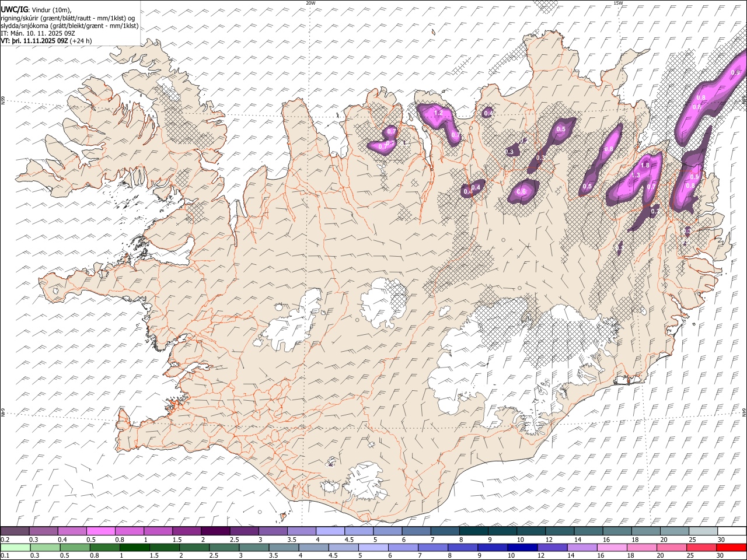Pick the lightest green 0.1 rain-scale swatch
This screenshot has height=560, width=747.
(x=15, y=548)
